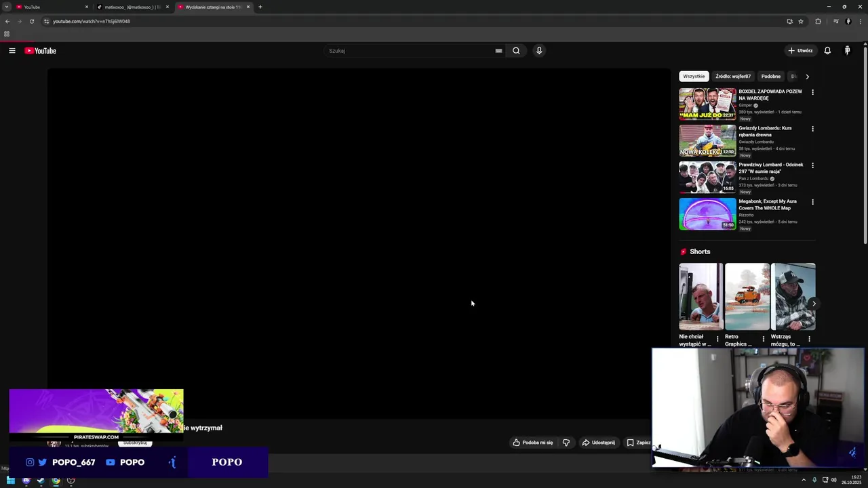Image resolution: width=868 pixels, height=488 pixels.
Task: Show next Shorts with the arrow
Action: click(x=814, y=304)
